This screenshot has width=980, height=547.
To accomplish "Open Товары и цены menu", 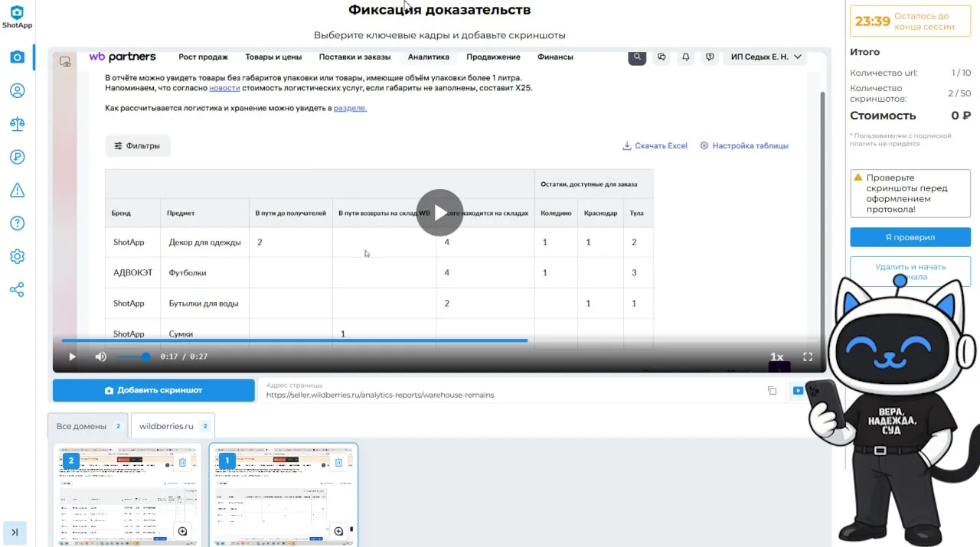I will coord(273,57).
